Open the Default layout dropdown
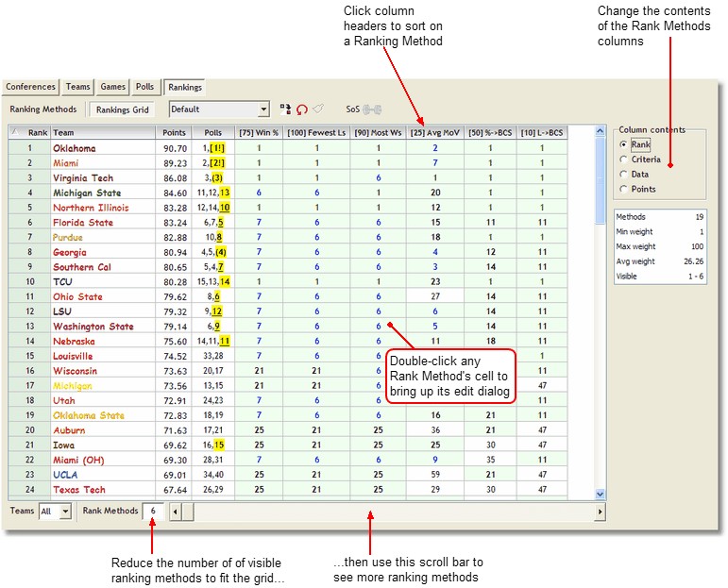The image size is (728, 588). tap(263, 109)
